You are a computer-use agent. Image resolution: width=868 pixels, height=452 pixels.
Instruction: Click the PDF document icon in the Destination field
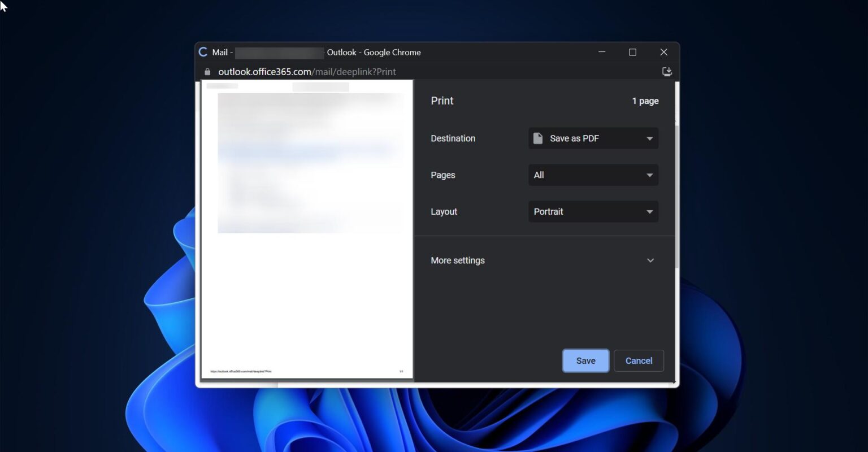[x=537, y=138]
